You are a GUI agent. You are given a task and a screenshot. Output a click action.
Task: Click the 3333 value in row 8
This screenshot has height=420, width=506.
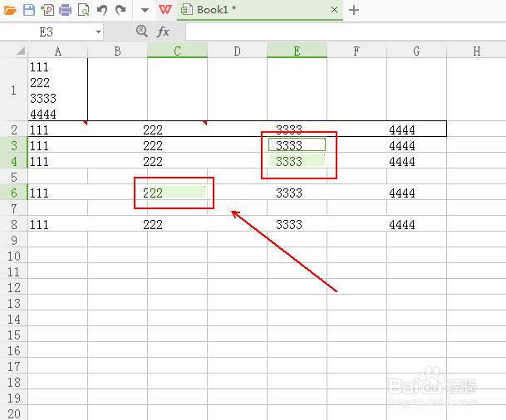289,224
